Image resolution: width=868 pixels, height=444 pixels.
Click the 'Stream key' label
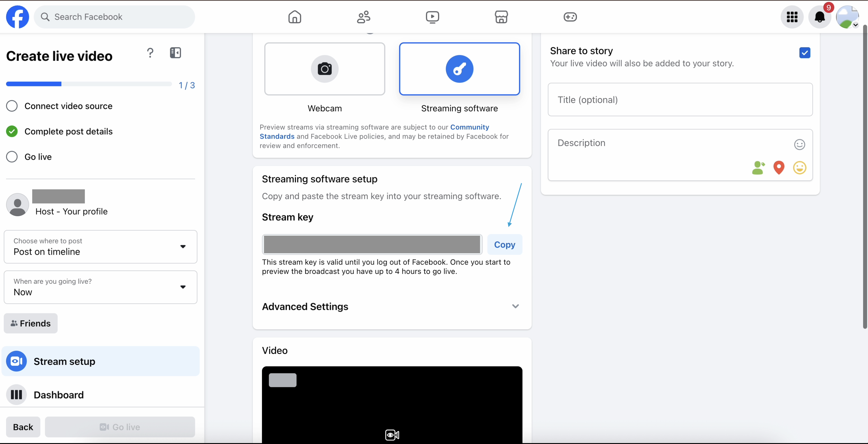point(287,217)
